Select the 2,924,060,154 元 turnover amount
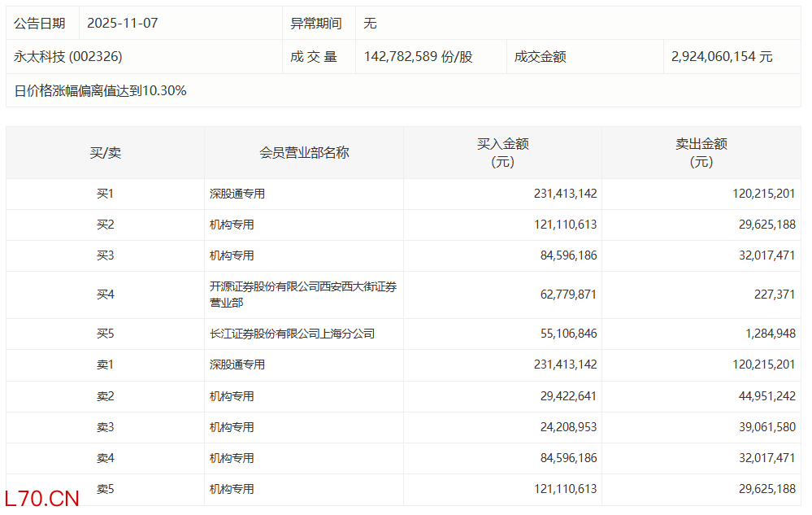812x515 pixels. tap(721, 57)
